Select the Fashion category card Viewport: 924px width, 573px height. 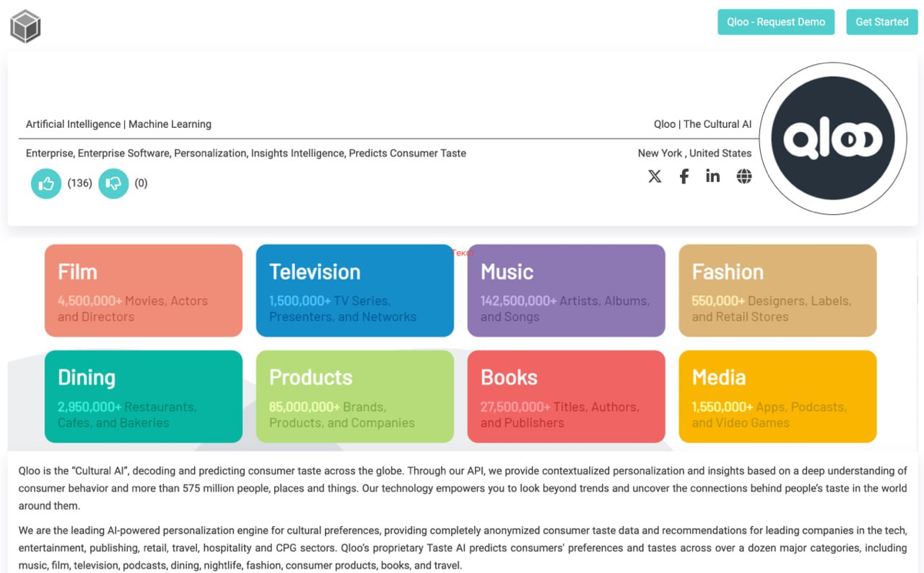[x=778, y=290]
